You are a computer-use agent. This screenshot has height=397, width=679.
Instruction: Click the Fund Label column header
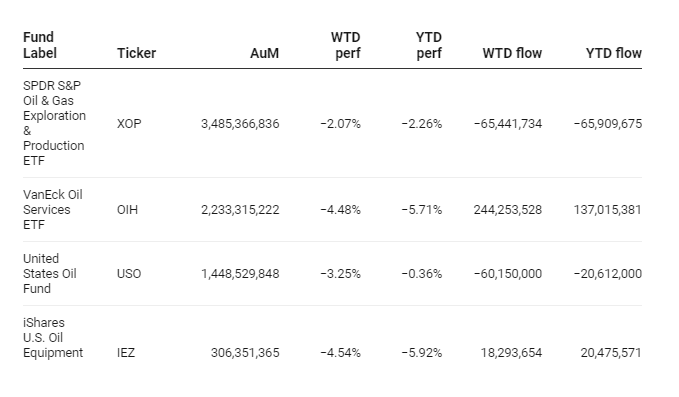39,45
